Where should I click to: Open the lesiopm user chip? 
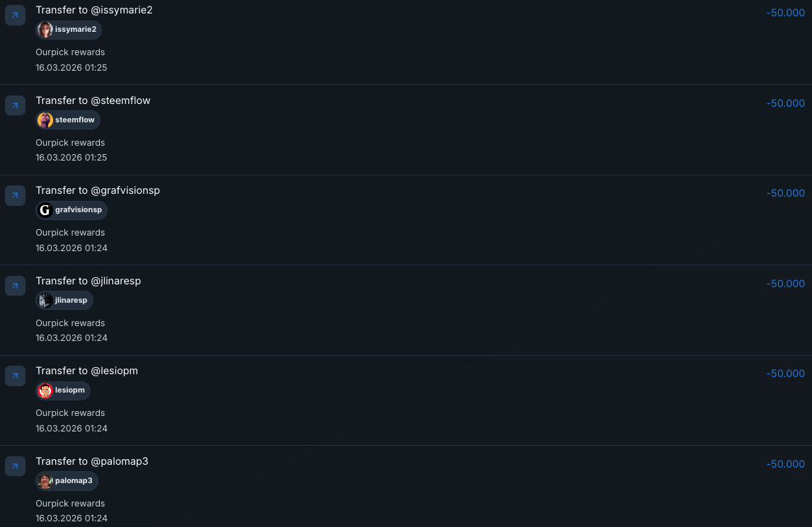click(x=64, y=390)
